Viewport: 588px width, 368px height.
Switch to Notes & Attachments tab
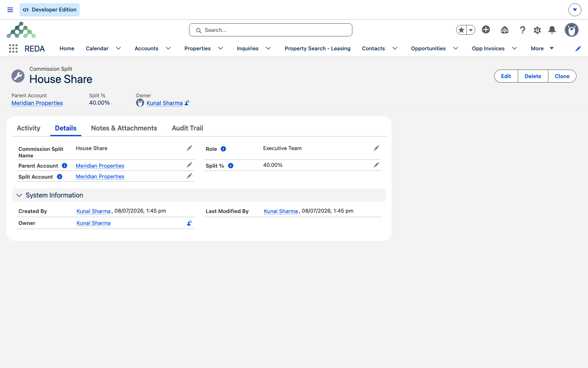(x=124, y=128)
